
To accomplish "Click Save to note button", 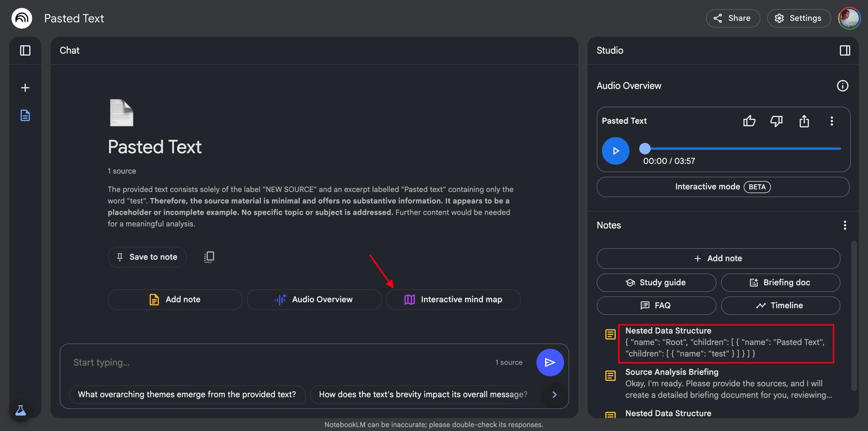I will pyautogui.click(x=147, y=257).
